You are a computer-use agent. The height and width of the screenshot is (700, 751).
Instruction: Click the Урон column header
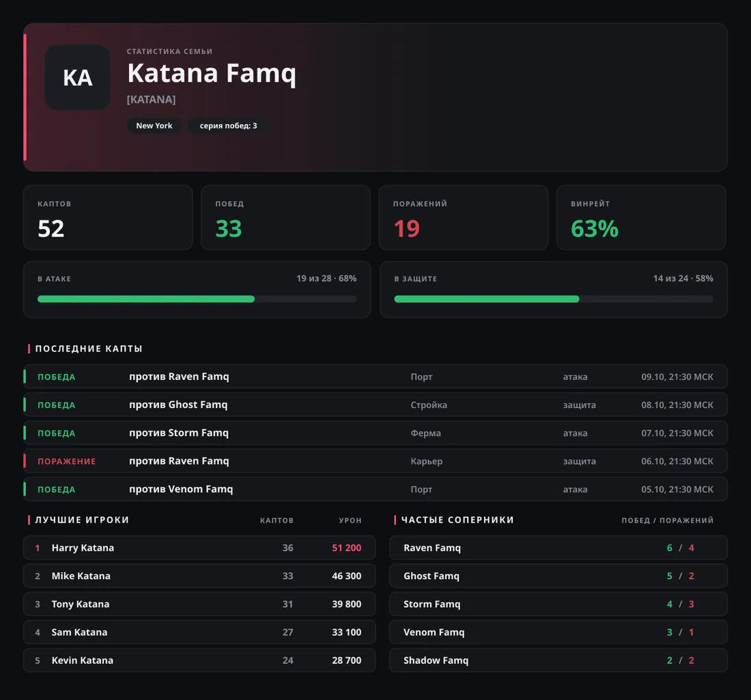[x=350, y=521]
